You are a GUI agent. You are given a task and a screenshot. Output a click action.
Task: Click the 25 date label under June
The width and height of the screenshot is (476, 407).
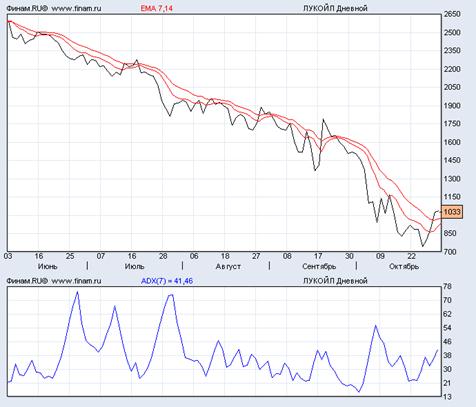(70, 256)
